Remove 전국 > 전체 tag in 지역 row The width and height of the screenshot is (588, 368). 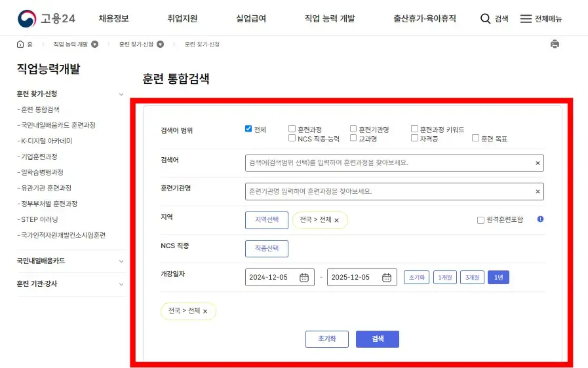[337, 221]
